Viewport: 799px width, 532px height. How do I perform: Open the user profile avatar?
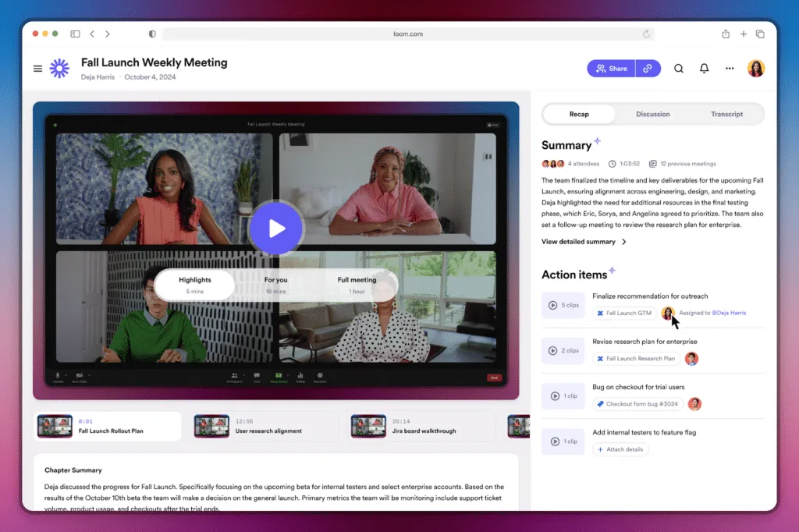pyautogui.click(x=755, y=69)
